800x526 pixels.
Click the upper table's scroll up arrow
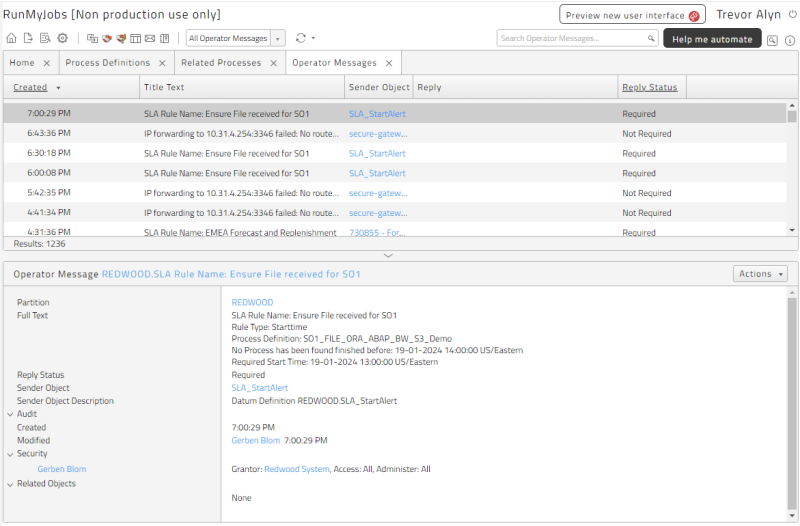[x=792, y=106]
